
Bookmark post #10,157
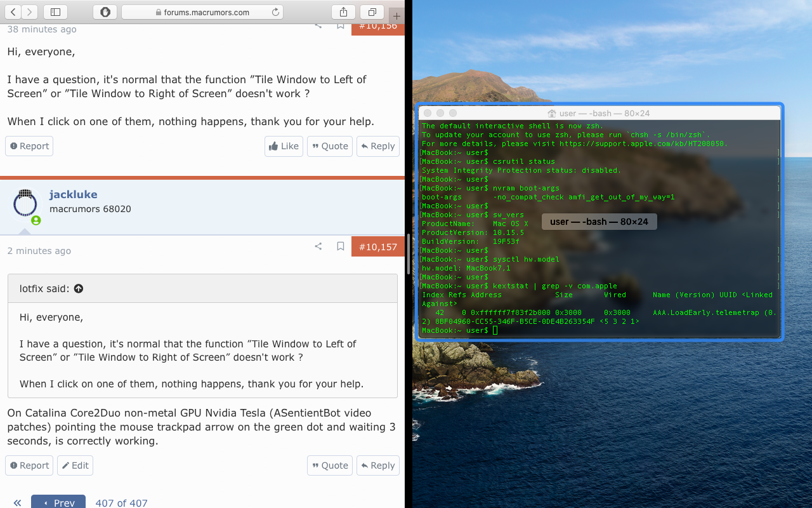[x=341, y=246]
